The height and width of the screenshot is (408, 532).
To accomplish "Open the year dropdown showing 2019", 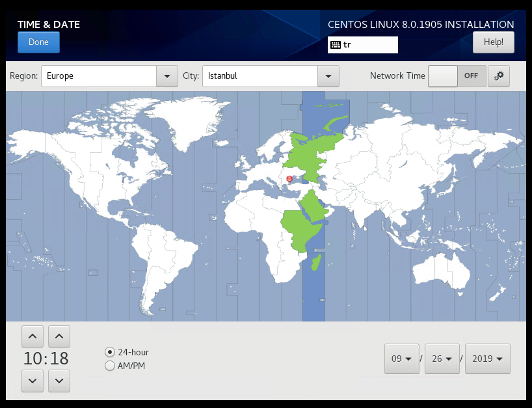I will [488, 359].
